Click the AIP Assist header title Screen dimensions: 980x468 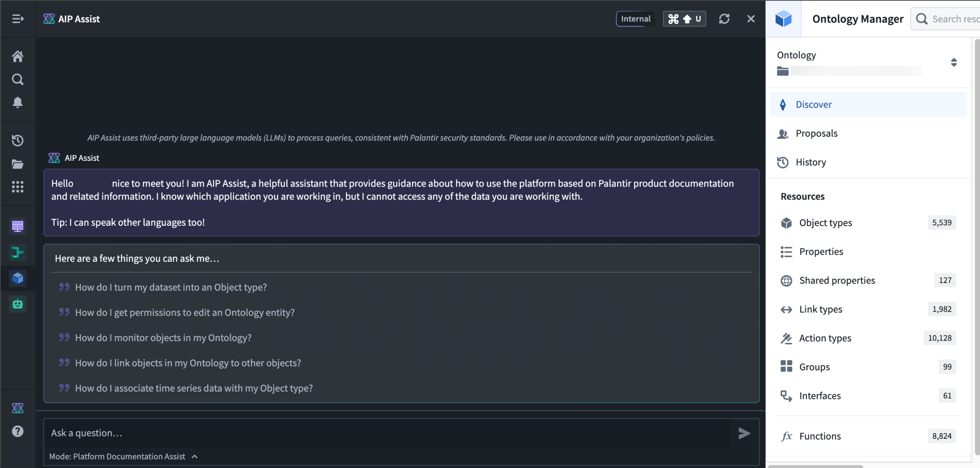click(x=79, y=19)
